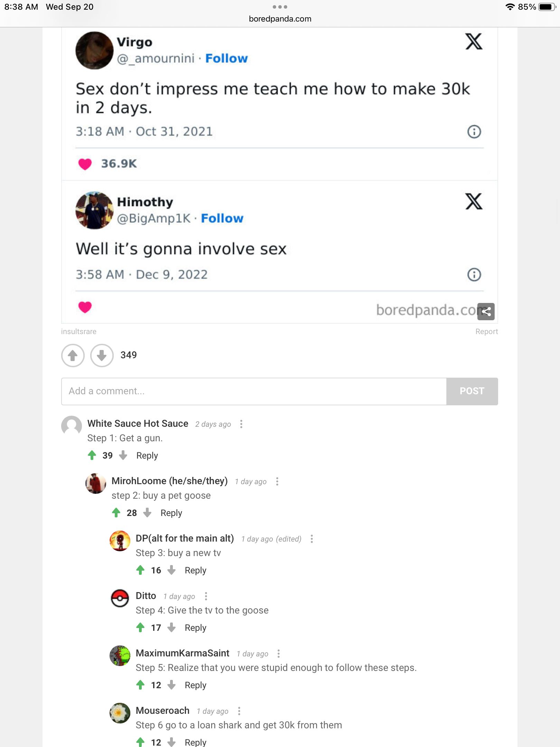
Task: Like Virgo's tweet with the heart icon
Action: [85, 164]
